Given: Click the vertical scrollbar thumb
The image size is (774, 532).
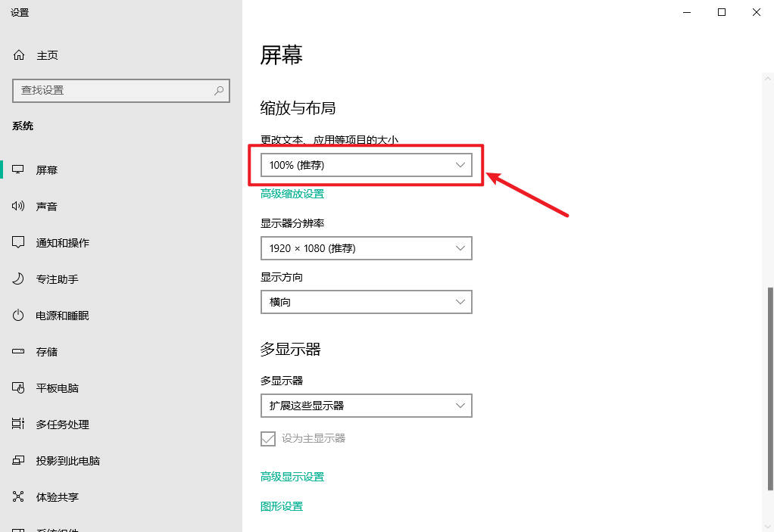Looking at the screenshot, I should tap(770, 389).
